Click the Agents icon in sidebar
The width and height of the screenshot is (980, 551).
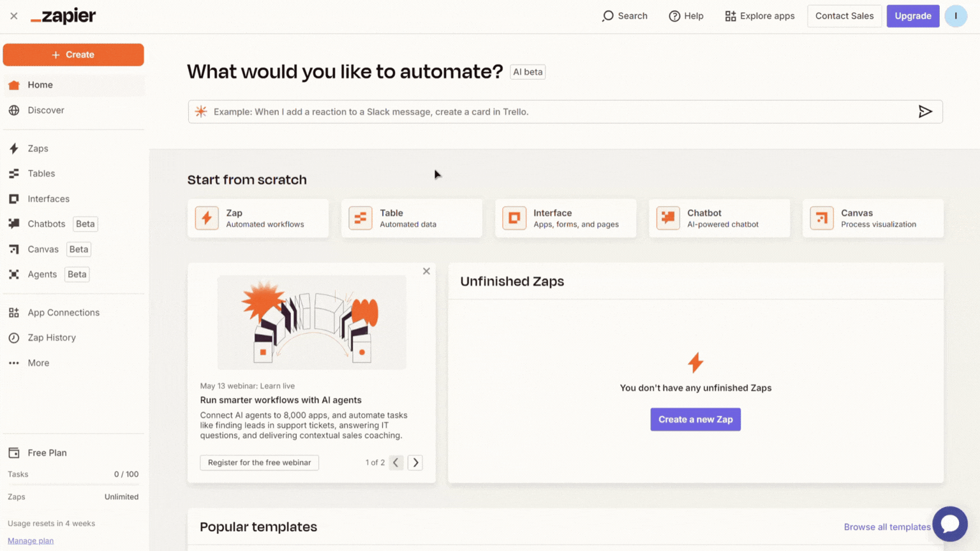click(x=14, y=274)
